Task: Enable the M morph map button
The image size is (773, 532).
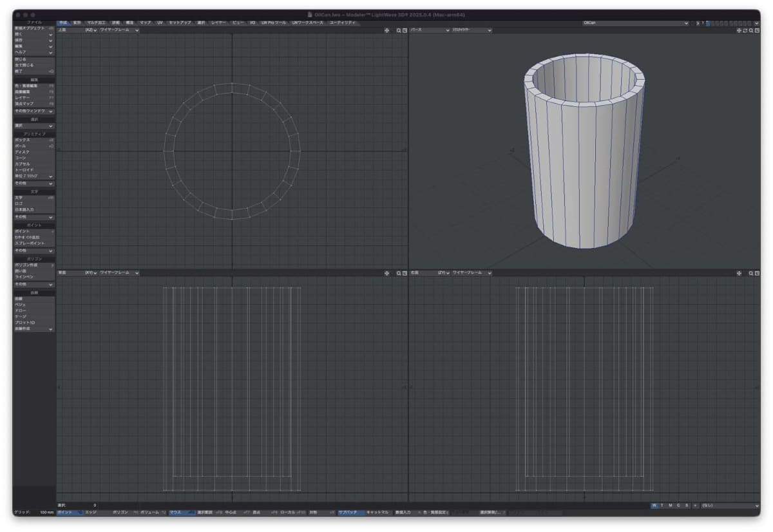Action: [671, 506]
